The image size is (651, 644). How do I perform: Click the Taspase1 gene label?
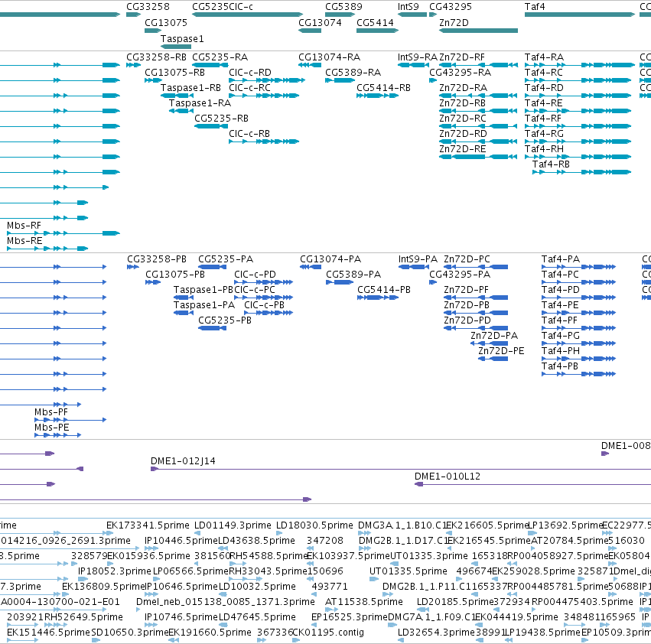182,38
